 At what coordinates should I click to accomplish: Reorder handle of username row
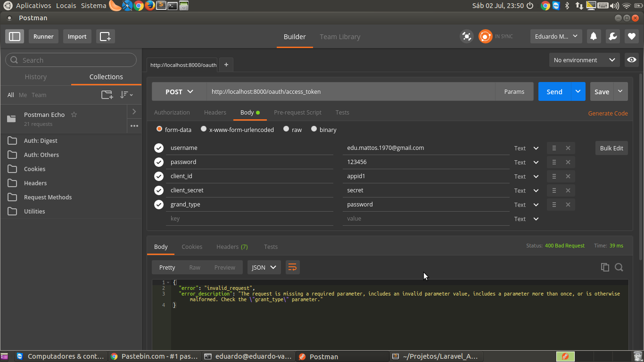click(x=554, y=148)
